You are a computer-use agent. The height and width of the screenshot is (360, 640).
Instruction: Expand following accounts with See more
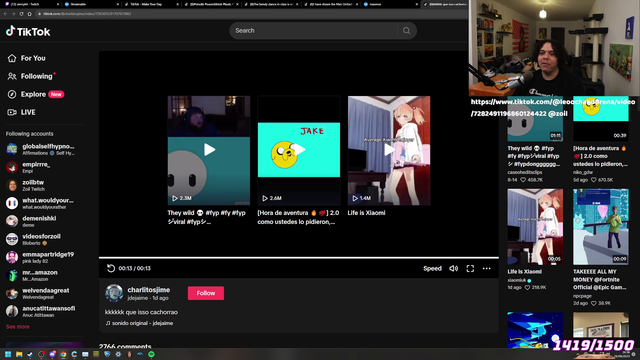(18, 327)
